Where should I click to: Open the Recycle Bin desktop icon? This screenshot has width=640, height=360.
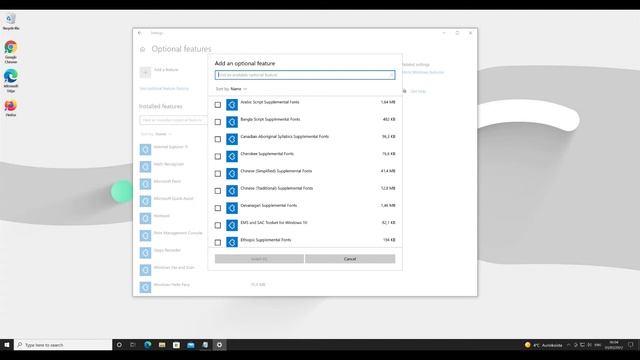click(11, 21)
